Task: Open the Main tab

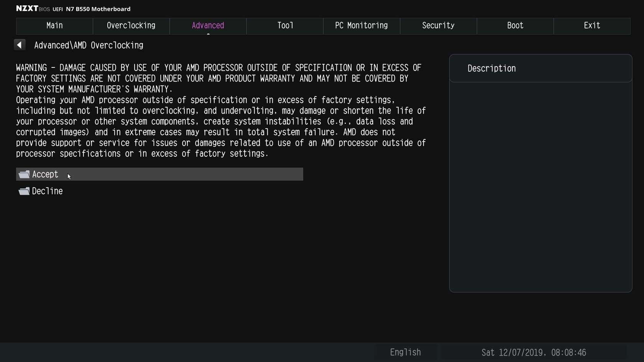Action: click(x=54, y=26)
